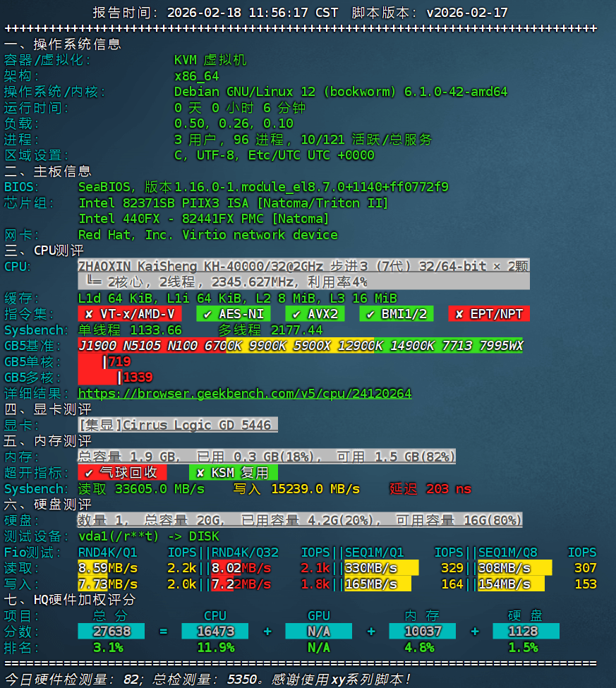Select the RND4K/Q1 read speed cell 8.59MB/s
The image size is (616, 688).
109,568
